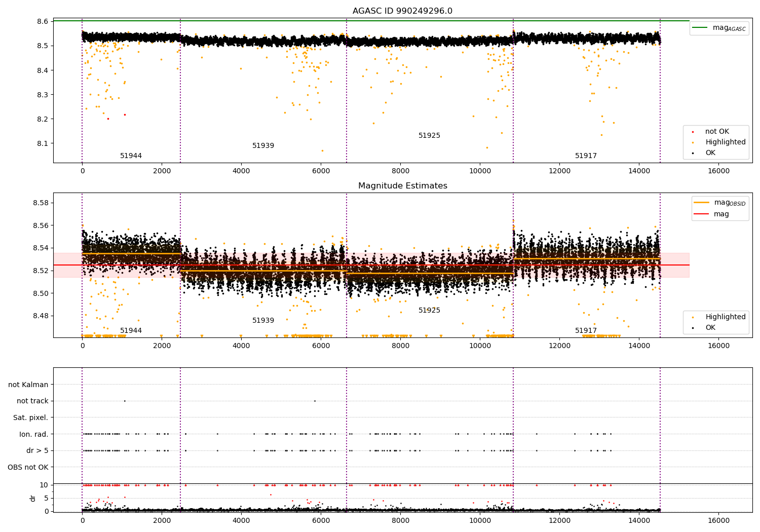Viewport: 760px width, 532px height.
Task: Click the "Sat. pixel." row label
Action: [31, 417]
